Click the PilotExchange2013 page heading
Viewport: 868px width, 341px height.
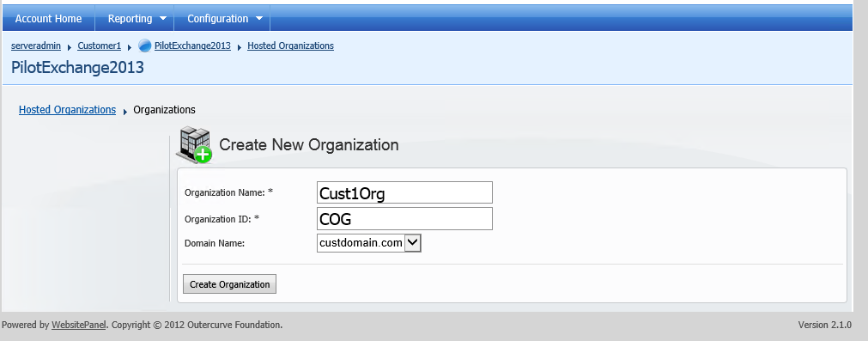pyautogui.click(x=77, y=68)
